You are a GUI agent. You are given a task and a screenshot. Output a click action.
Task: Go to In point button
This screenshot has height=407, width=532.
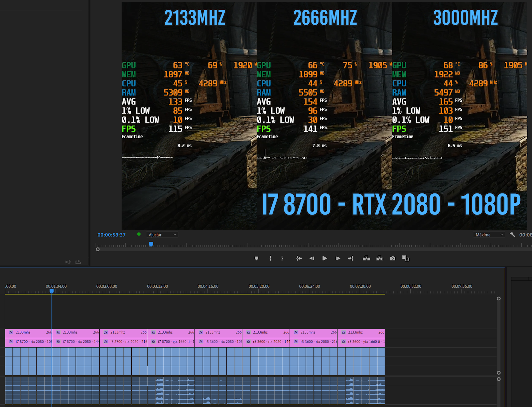(x=299, y=258)
